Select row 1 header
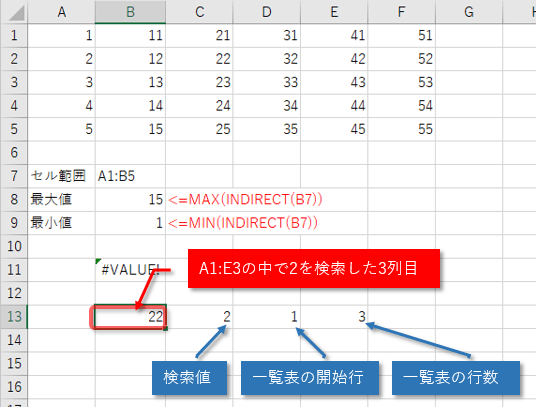536x407 pixels. [x=14, y=36]
